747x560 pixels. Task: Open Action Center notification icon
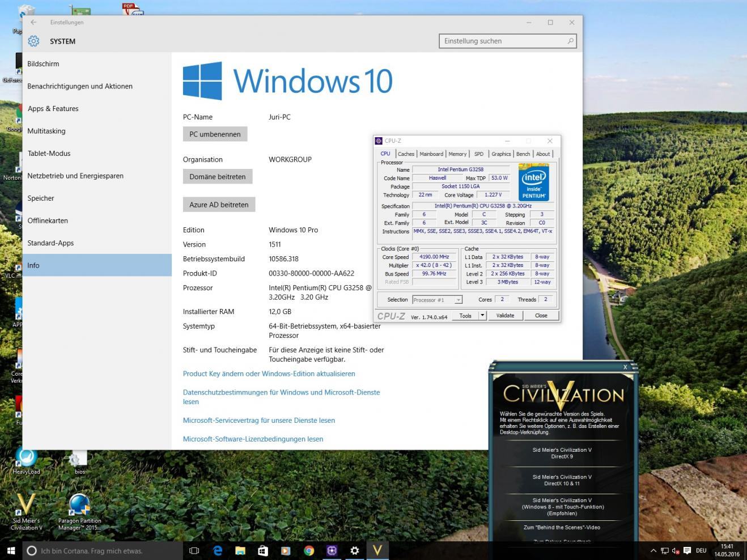click(687, 550)
